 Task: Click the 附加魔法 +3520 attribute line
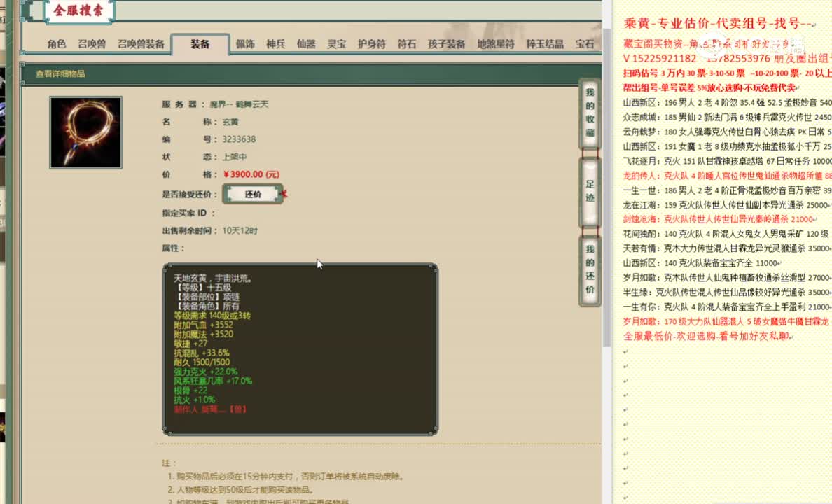203,334
